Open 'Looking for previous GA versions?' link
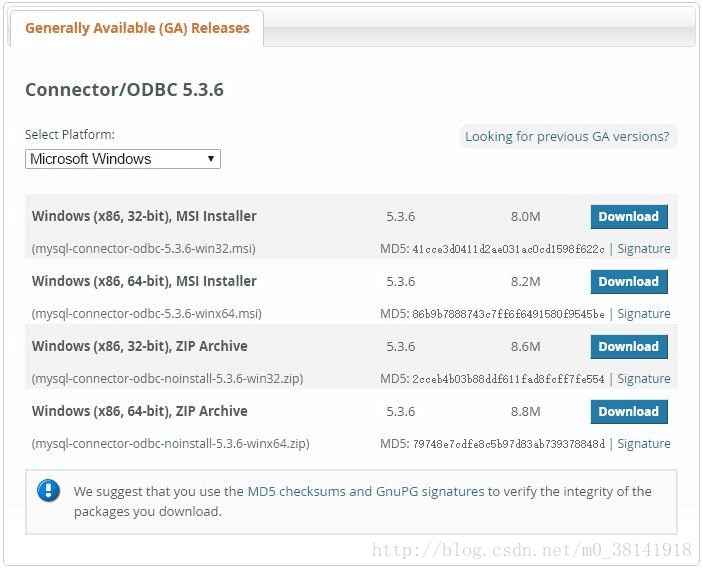This screenshot has width=703, height=570. (x=567, y=137)
